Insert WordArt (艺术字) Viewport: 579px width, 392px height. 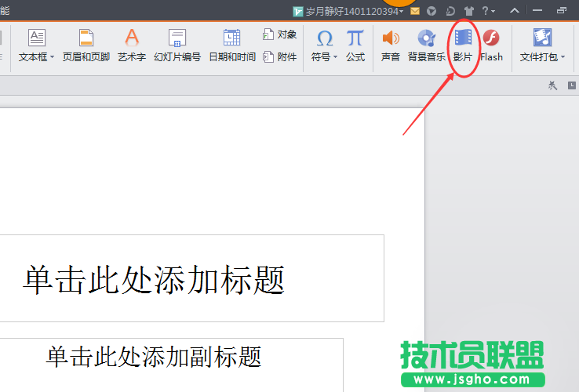[132, 45]
